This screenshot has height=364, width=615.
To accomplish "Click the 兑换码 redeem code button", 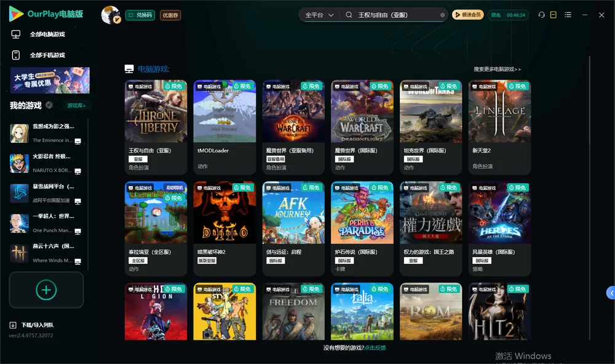I will 140,15.
